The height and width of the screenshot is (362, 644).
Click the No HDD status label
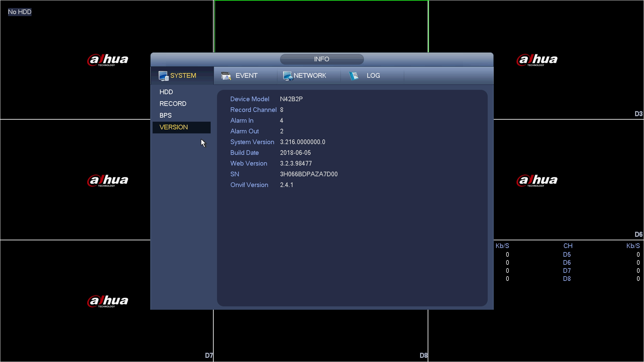(20, 12)
